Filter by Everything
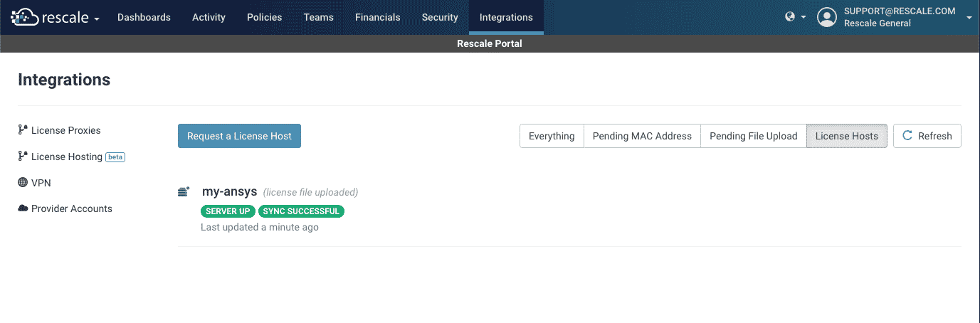This screenshot has width=980, height=323. coord(552,136)
